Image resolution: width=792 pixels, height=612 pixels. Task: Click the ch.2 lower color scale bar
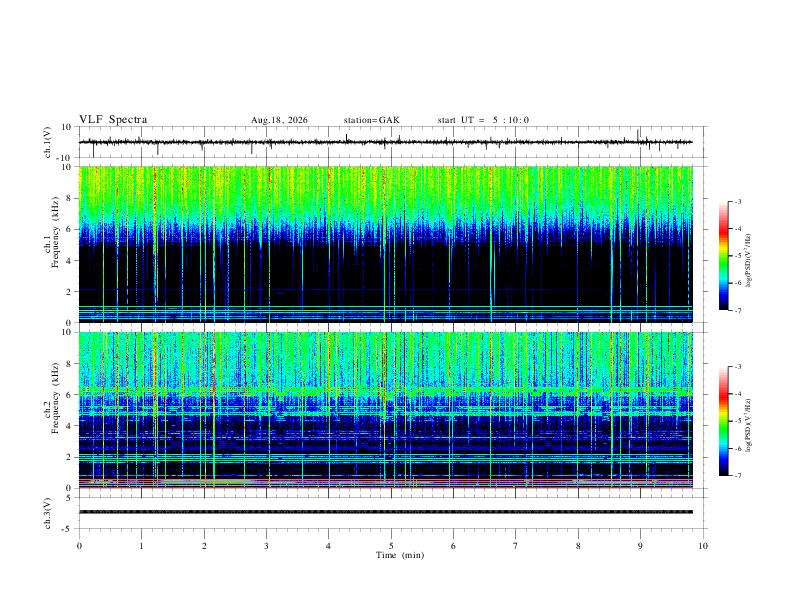coord(723,421)
